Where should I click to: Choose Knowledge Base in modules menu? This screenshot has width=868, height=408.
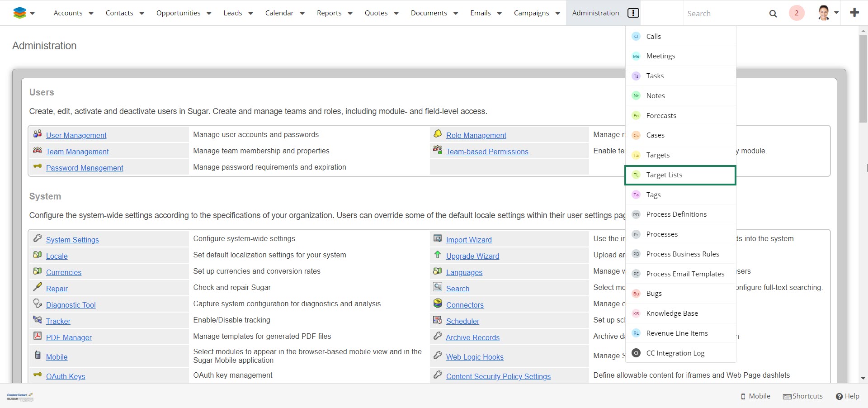(672, 313)
